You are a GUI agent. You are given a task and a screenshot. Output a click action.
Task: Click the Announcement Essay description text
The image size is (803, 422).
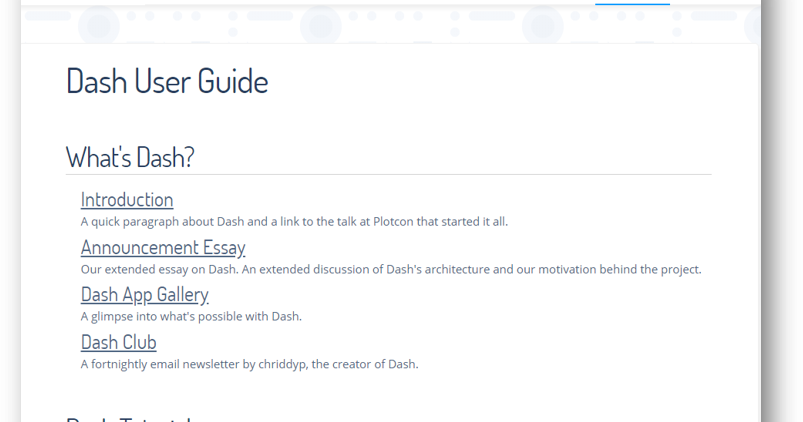(x=391, y=269)
